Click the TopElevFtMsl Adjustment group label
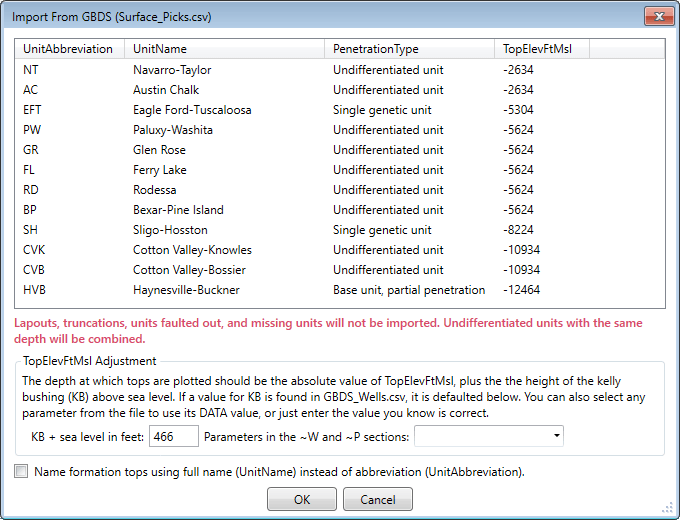Image resolution: width=680 pixels, height=520 pixels. pyautogui.click(x=89, y=361)
